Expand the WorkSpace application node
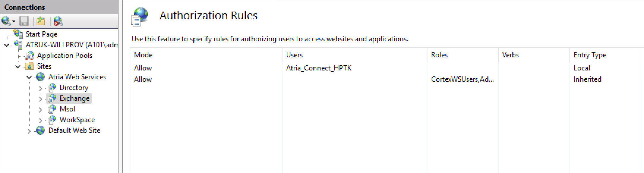 click(40, 120)
